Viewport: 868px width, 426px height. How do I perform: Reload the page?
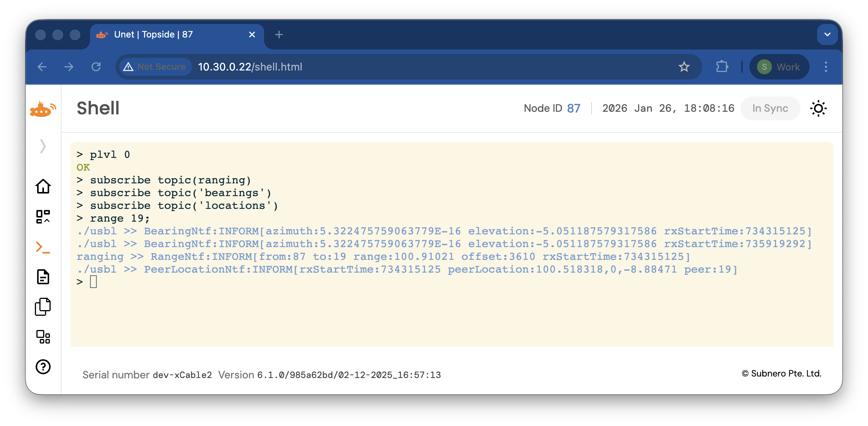pos(96,67)
